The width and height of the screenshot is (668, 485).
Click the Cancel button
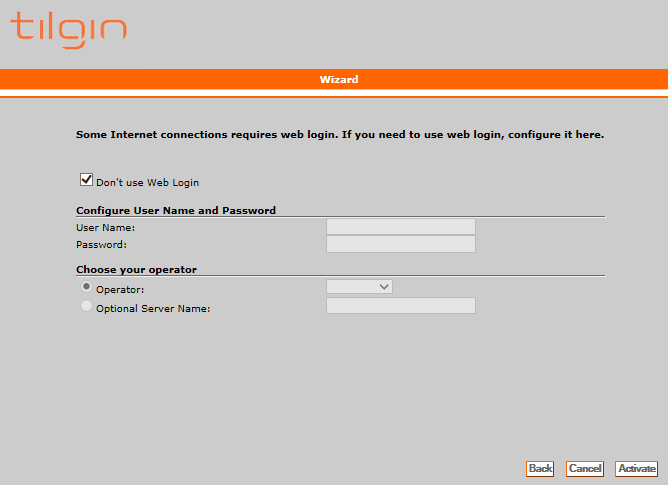585,469
